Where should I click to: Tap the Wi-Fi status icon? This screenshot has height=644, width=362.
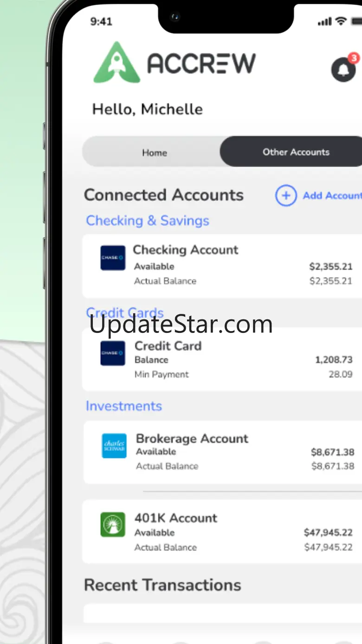click(341, 21)
